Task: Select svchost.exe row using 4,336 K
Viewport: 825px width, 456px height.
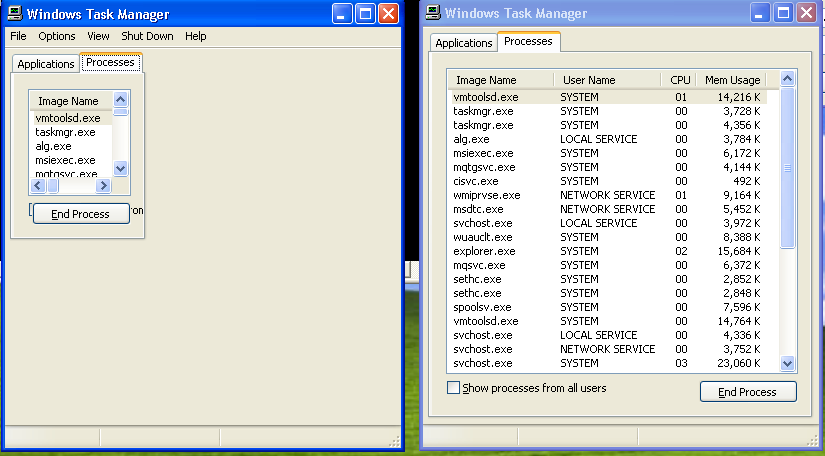Action: (x=608, y=335)
